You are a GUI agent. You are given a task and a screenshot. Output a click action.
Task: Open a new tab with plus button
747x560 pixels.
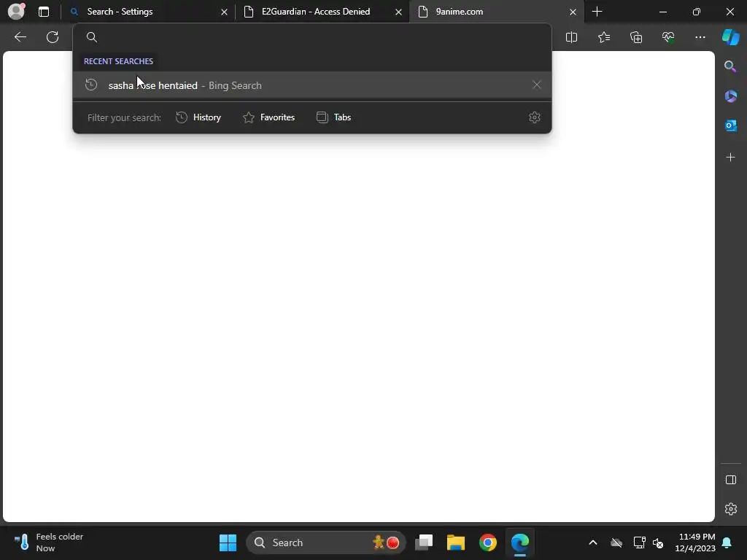pos(597,12)
